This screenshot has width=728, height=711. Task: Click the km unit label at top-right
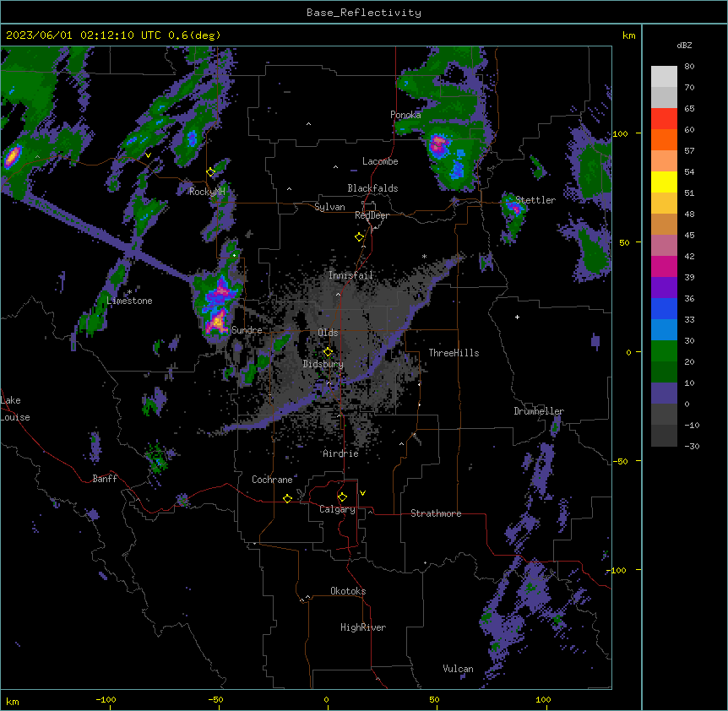628,35
